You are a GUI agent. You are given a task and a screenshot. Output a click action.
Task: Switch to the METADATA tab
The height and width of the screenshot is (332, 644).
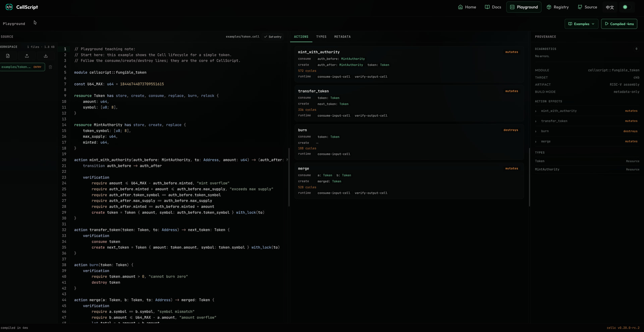(342, 37)
